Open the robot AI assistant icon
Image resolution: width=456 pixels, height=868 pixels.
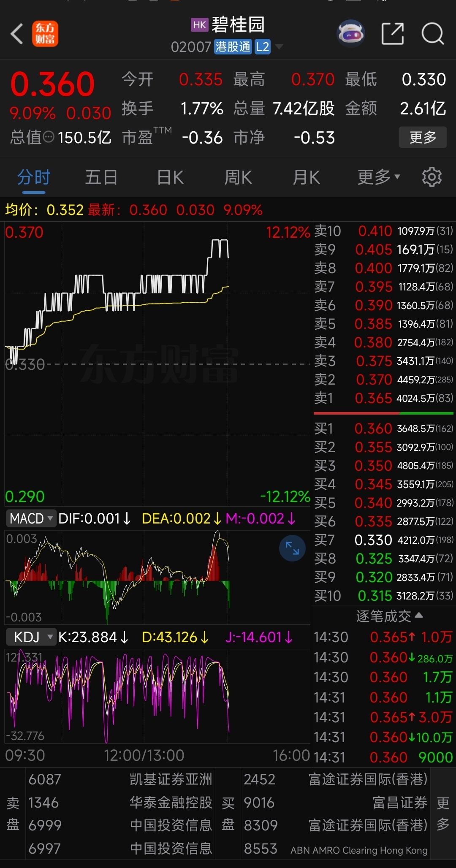[350, 33]
